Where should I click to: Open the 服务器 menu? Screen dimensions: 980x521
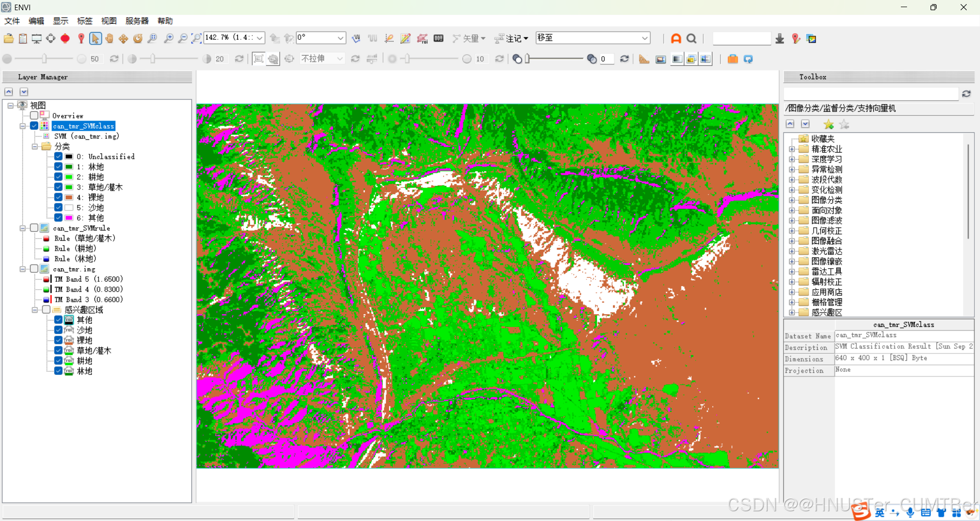pos(137,21)
